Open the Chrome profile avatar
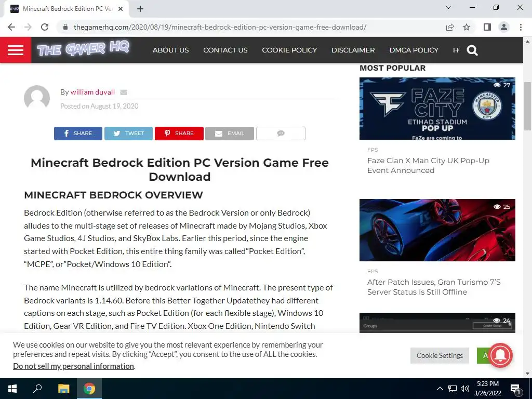Screen dimensions: 532x399 click(x=504, y=27)
